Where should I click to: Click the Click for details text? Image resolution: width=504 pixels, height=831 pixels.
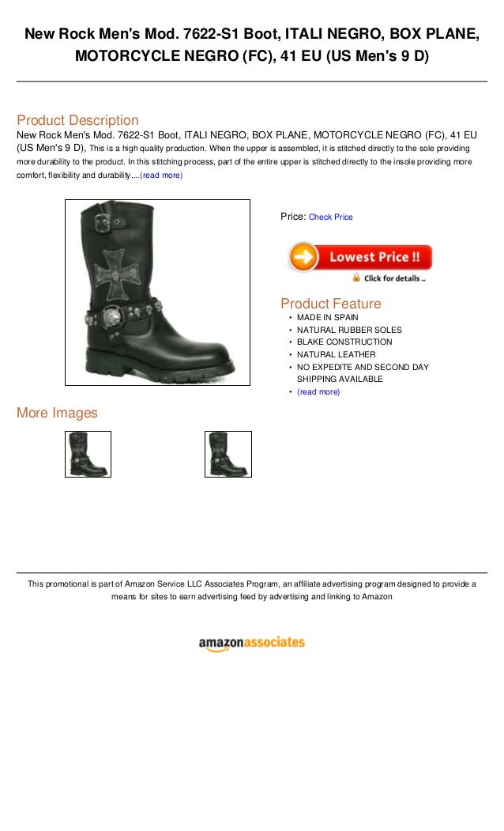(x=394, y=278)
